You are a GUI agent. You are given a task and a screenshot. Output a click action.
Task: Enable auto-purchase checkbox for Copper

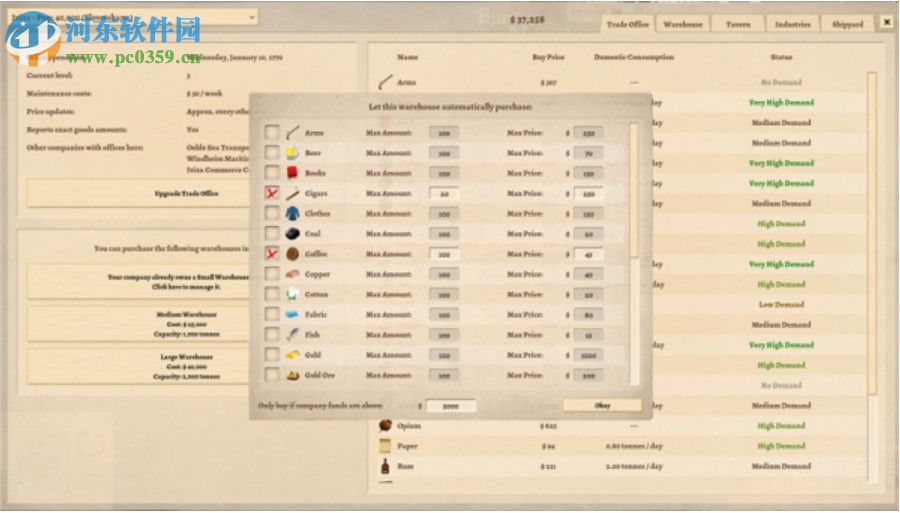[272, 274]
